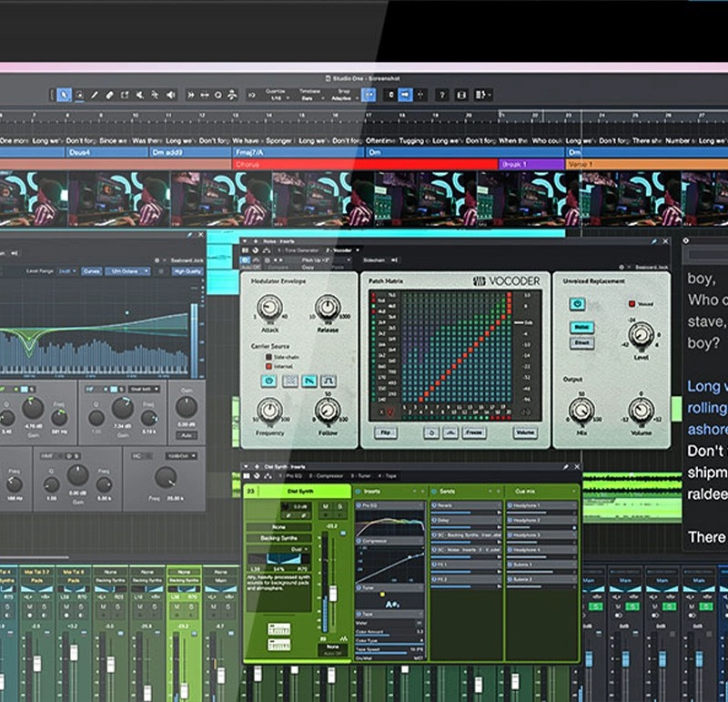
Task: Expand the Sends panel menu arrow
Action: [490, 491]
